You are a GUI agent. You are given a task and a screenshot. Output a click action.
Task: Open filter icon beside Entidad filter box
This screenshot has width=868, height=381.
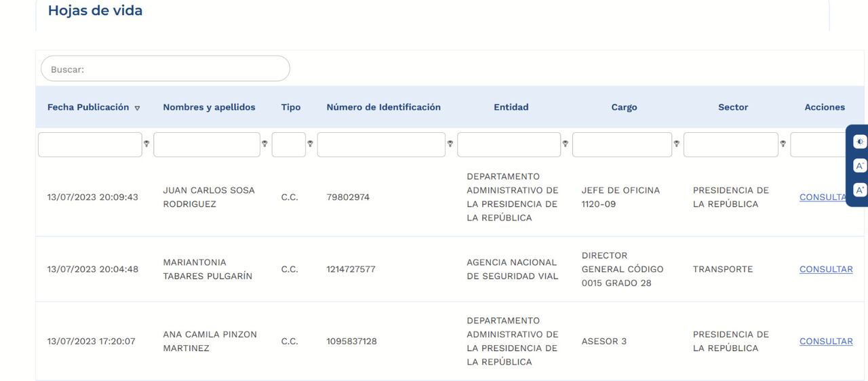[565, 144]
